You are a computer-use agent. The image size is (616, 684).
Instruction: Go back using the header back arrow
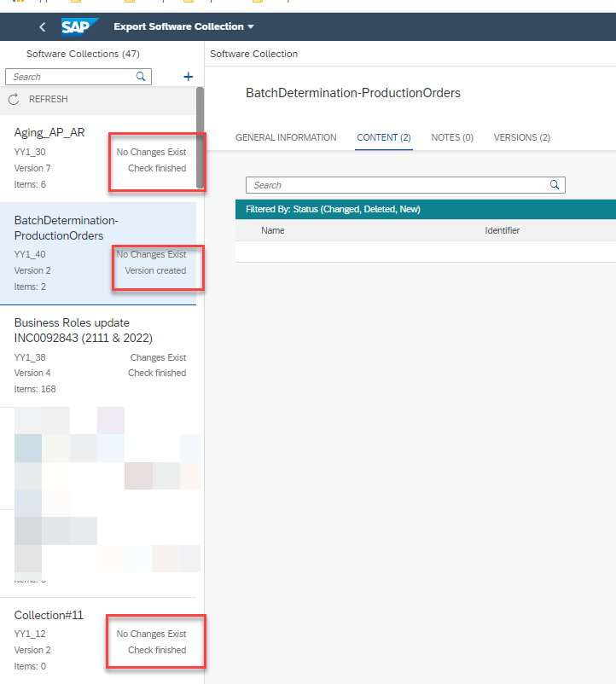[43, 27]
